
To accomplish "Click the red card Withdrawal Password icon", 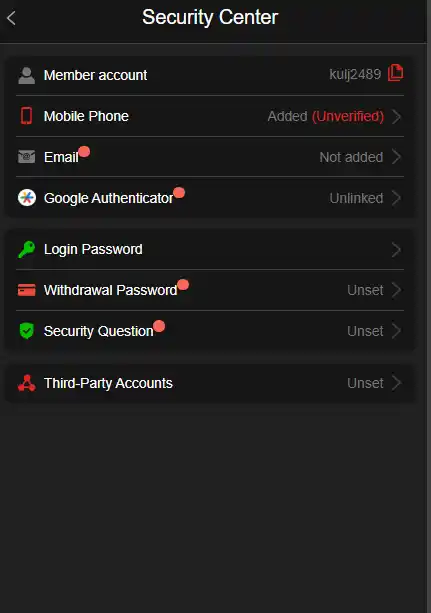I will pyautogui.click(x=27, y=290).
